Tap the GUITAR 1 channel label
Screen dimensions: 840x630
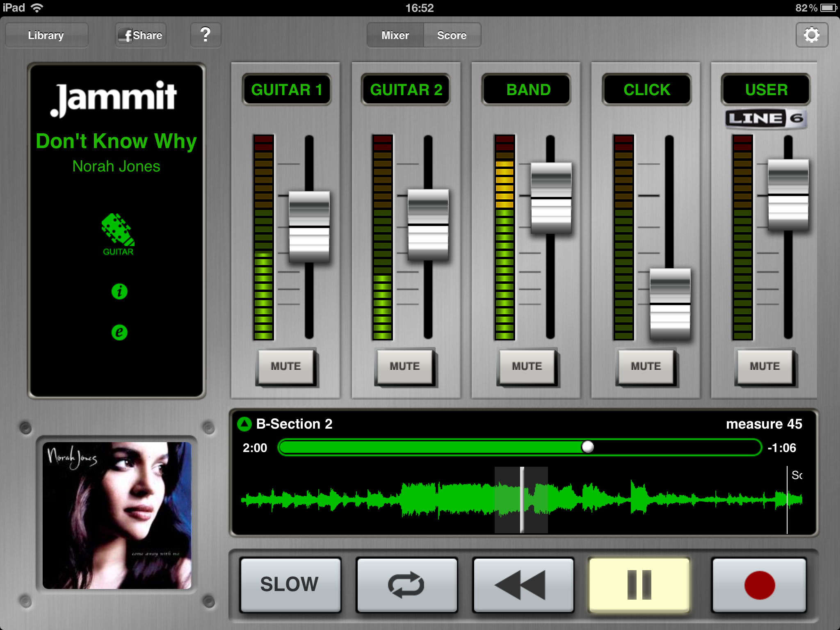point(287,89)
